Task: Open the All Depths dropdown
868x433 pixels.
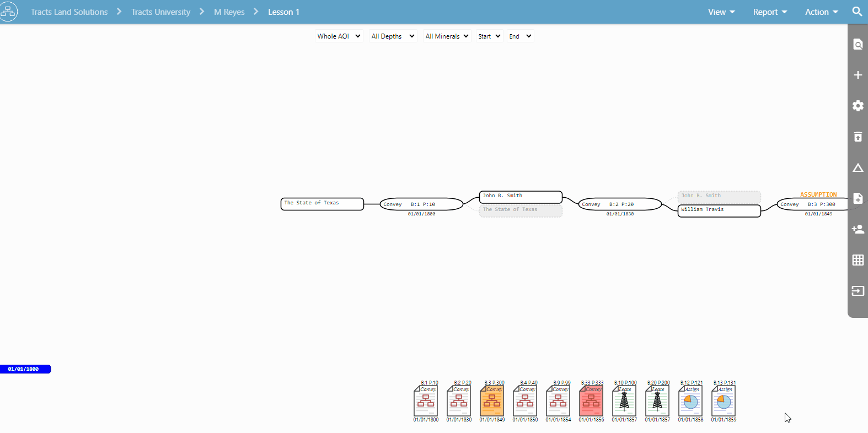Action: (393, 36)
